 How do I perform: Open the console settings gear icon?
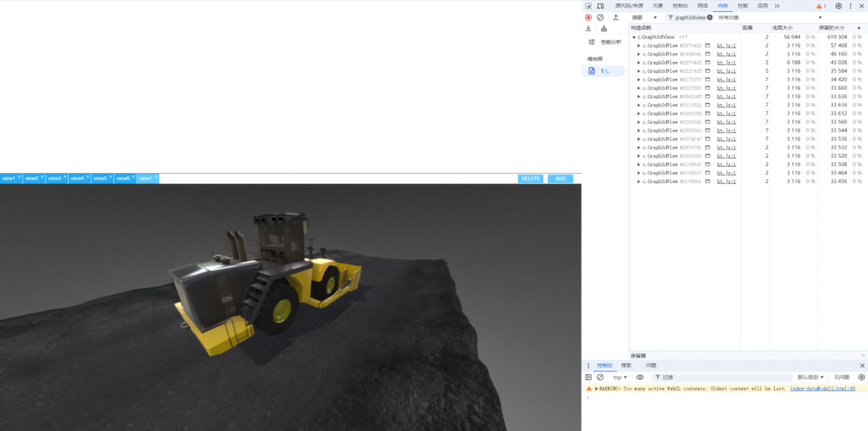(862, 377)
